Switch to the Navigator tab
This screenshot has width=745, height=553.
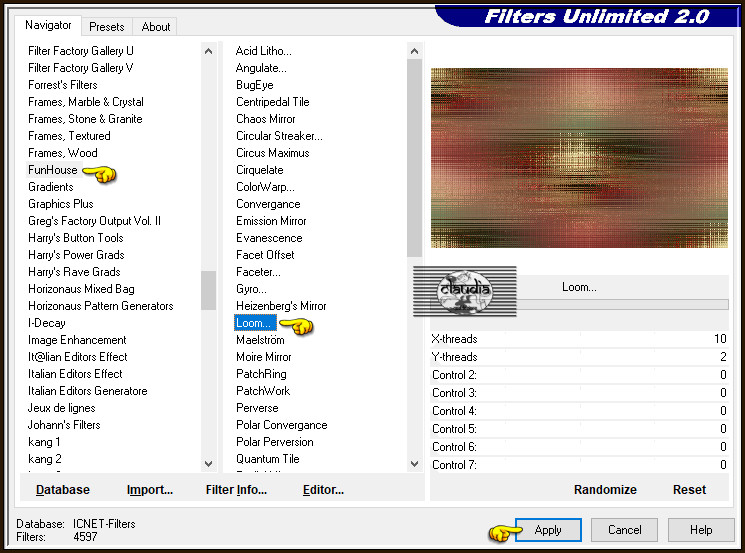point(48,25)
